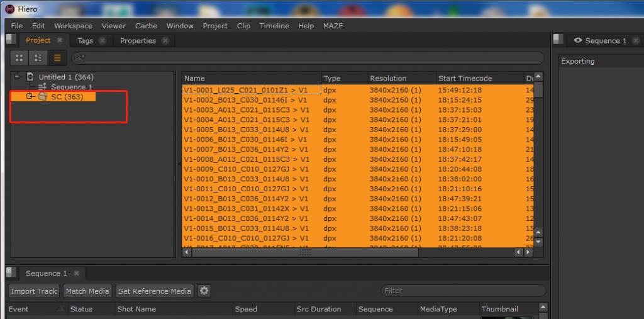Open the pane menu icon beside bottom Sequence 1 tab
Image resolution: width=644 pixels, height=319 pixels.
point(11,272)
